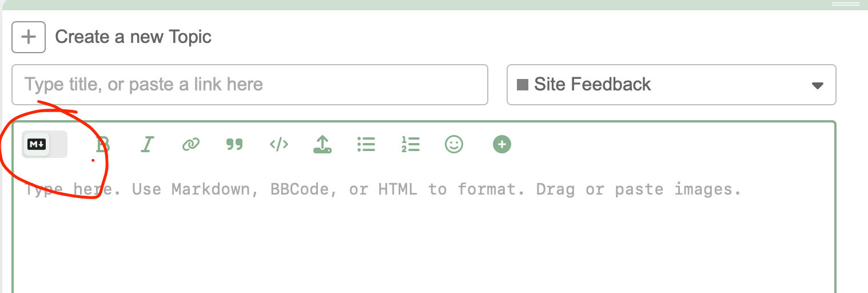The image size is (868, 293).
Task: Open more options via green plus circle
Action: point(502,144)
